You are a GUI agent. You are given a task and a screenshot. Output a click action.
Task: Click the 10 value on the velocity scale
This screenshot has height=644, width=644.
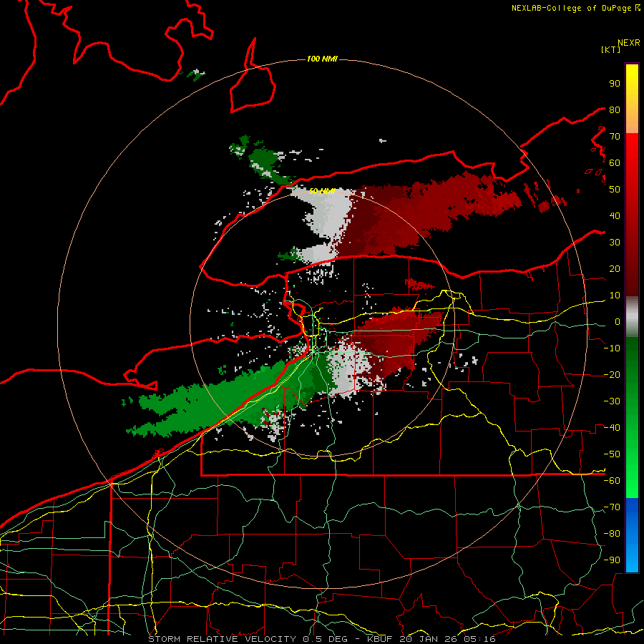(x=615, y=296)
